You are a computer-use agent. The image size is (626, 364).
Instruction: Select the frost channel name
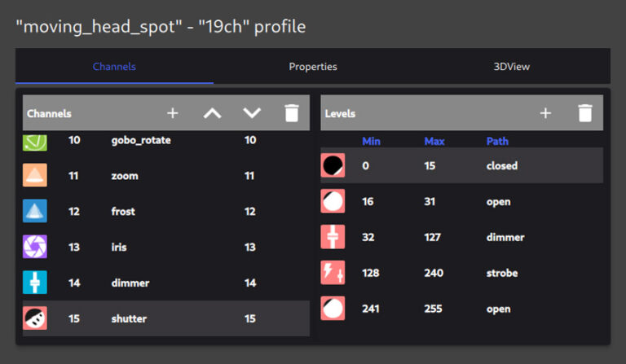click(x=123, y=211)
